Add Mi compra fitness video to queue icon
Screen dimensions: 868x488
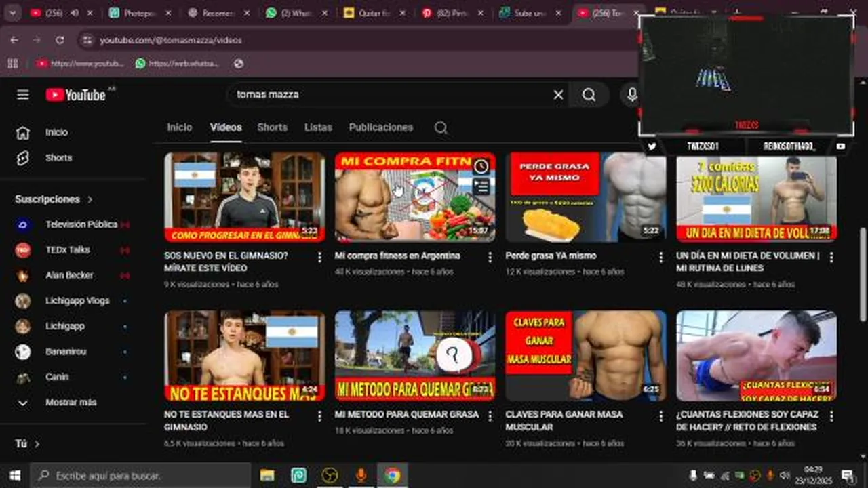click(481, 186)
